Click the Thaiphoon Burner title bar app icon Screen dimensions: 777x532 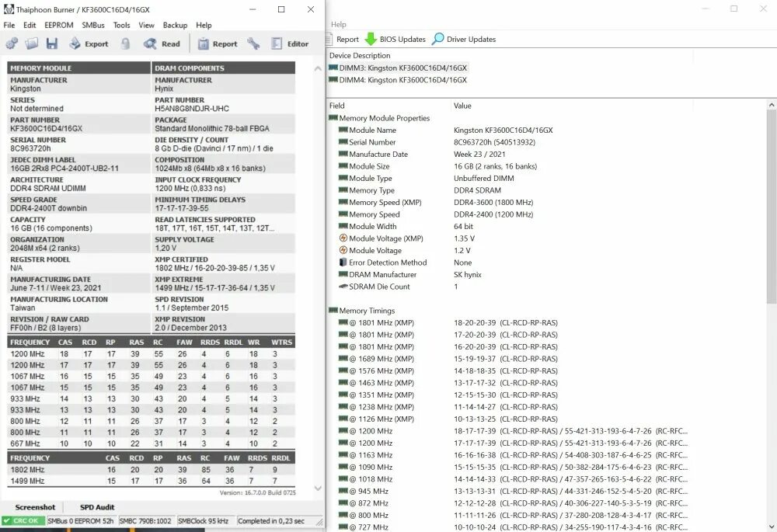pos(9,9)
